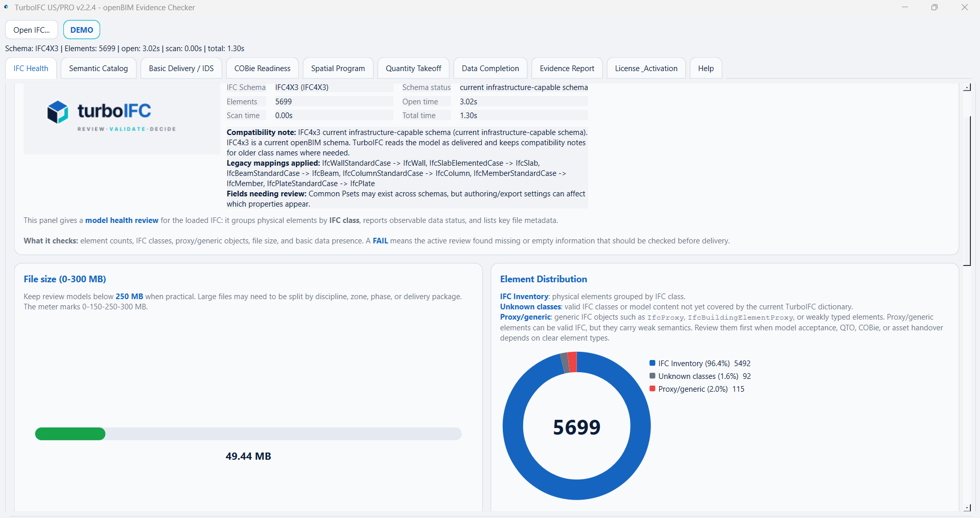This screenshot has height=518, width=980.
Task: Click the legend label 'Unknown classes (1.6%)'
Action: (x=698, y=376)
